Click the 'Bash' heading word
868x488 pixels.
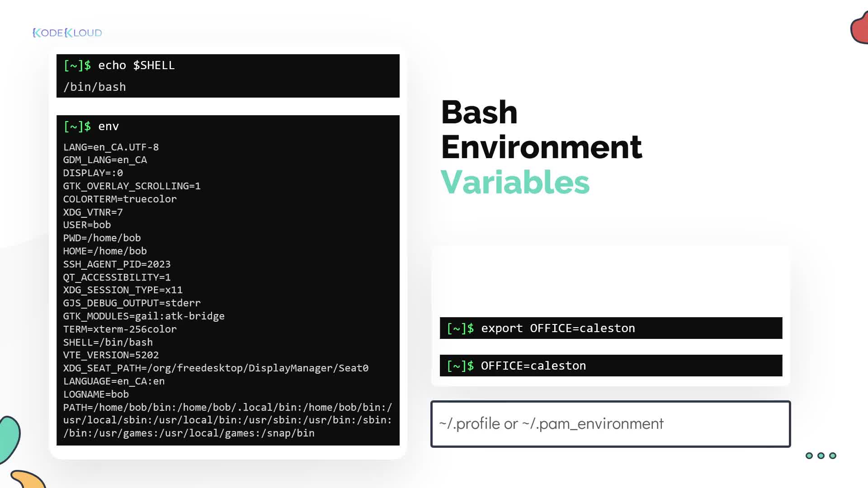pos(479,112)
